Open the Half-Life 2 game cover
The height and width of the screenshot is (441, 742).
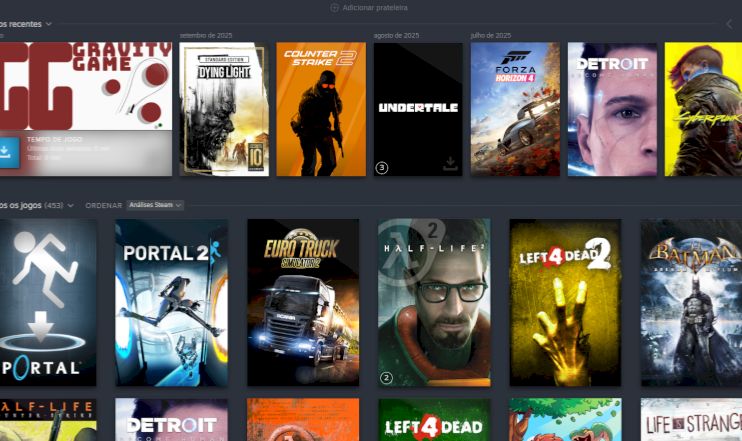[434, 302]
